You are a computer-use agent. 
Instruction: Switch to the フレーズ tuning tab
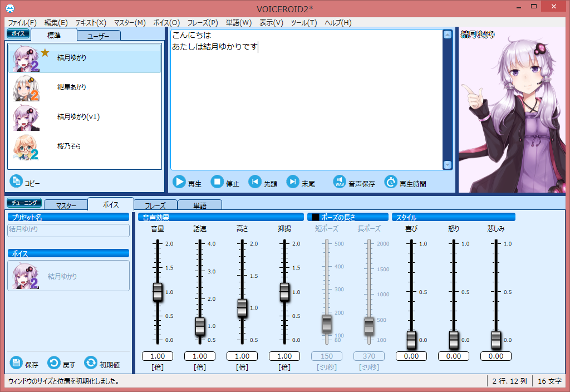click(155, 205)
